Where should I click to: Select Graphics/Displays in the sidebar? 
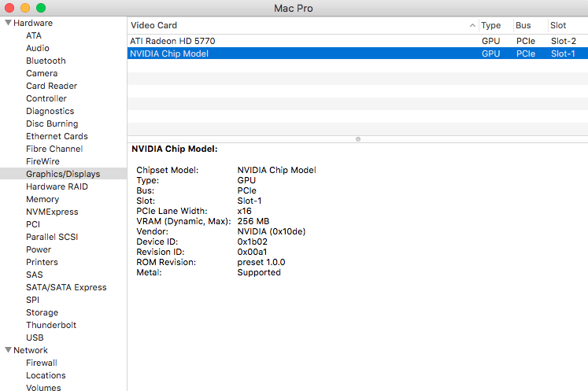pos(63,174)
